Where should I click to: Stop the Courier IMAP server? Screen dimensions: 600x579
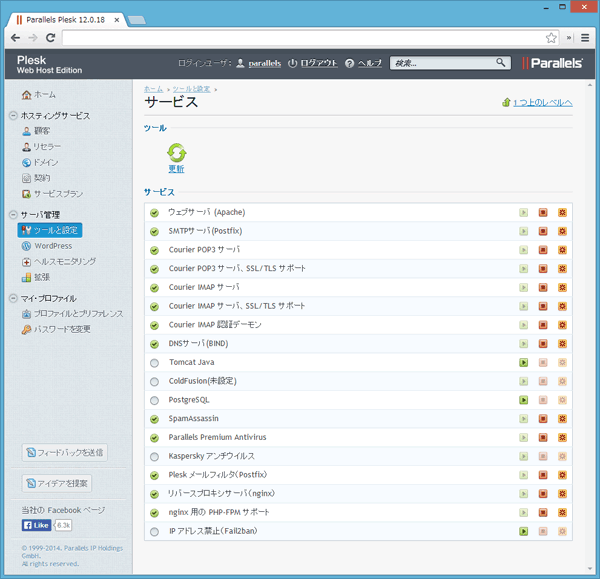(x=543, y=287)
